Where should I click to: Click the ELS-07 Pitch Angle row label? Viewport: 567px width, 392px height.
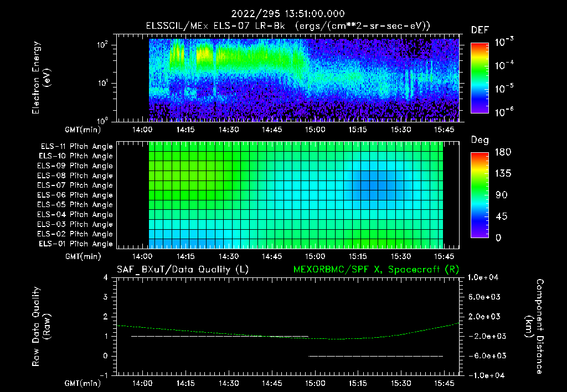tap(75, 185)
